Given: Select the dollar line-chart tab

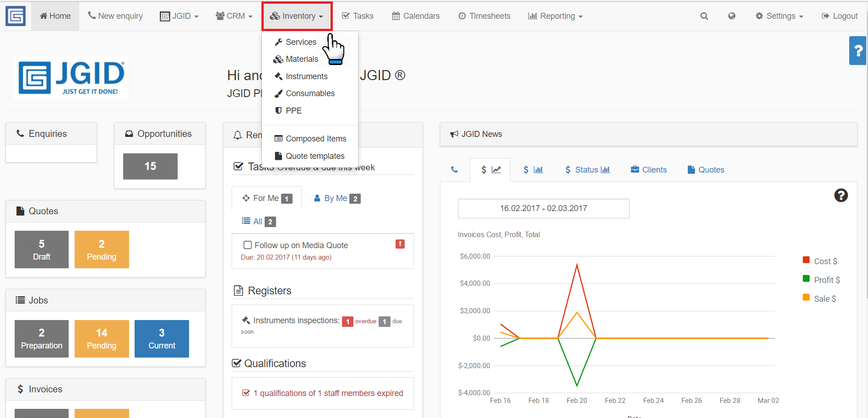Looking at the screenshot, I should pyautogui.click(x=490, y=170).
